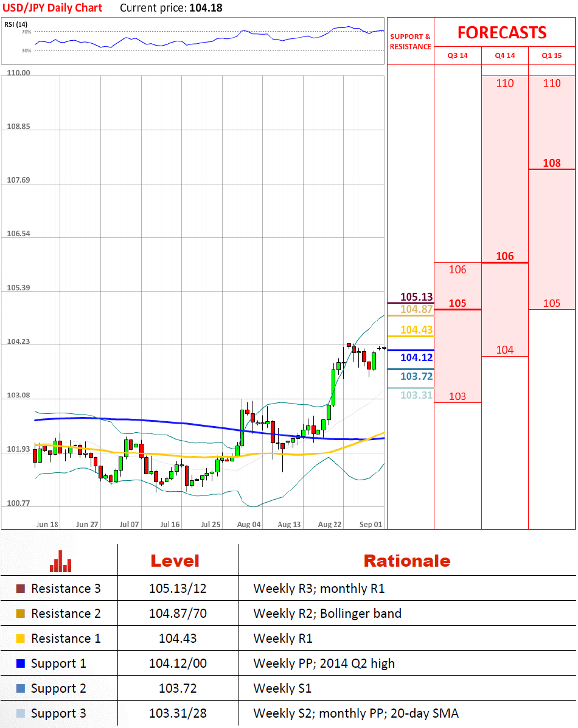This screenshot has height=728, width=578.
Task: Select the Q4 14 forecast column header
Action: [504, 55]
